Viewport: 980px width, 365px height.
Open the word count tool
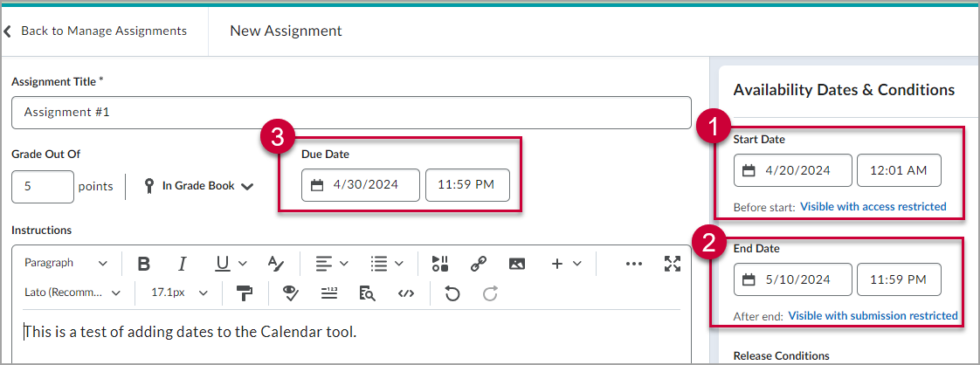point(328,293)
